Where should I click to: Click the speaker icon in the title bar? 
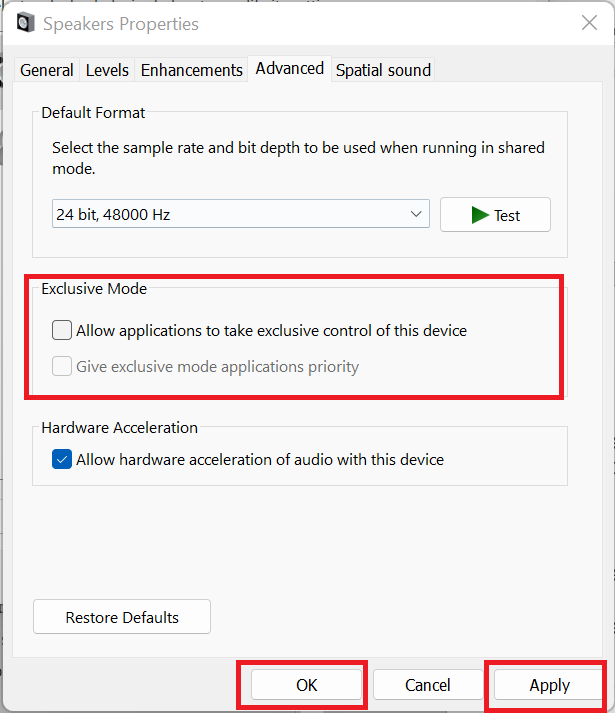pyautogui.click(x=26, y=23)
